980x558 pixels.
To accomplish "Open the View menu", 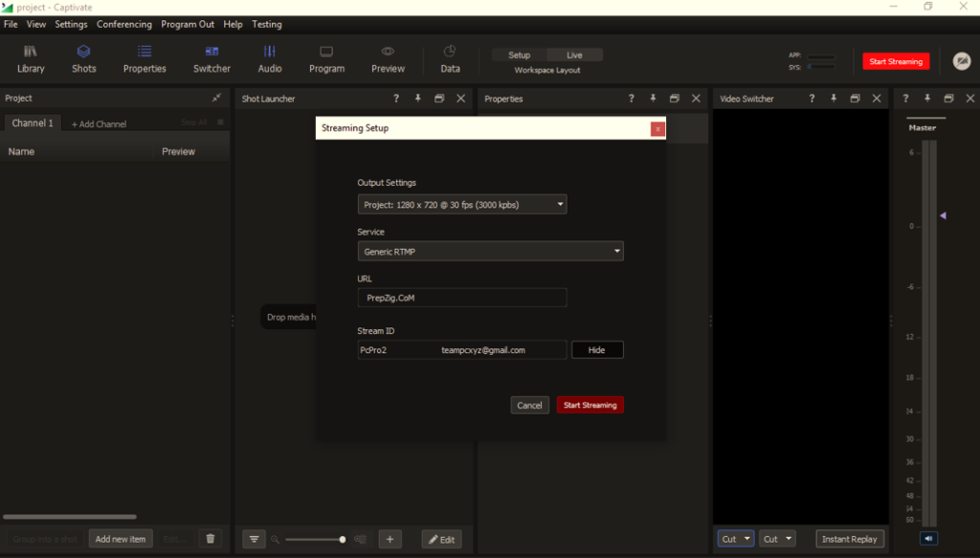I will click(36, 24).
